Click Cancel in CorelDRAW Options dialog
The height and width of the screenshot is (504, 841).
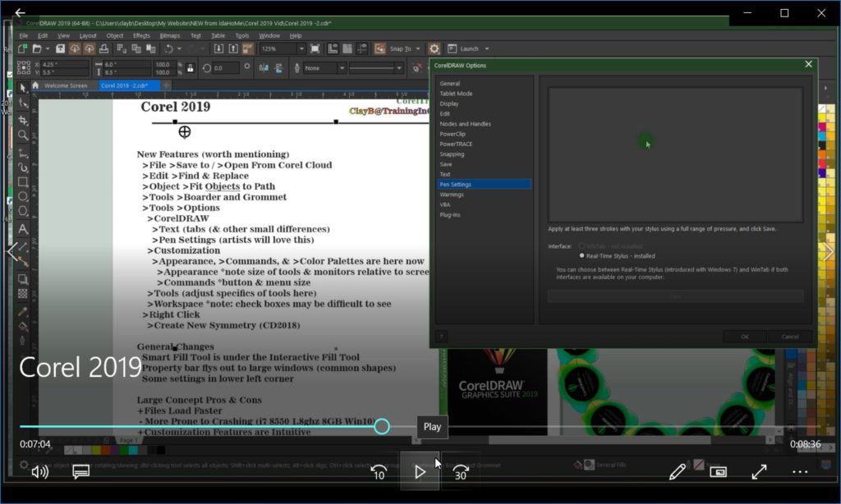click(789, 337)
